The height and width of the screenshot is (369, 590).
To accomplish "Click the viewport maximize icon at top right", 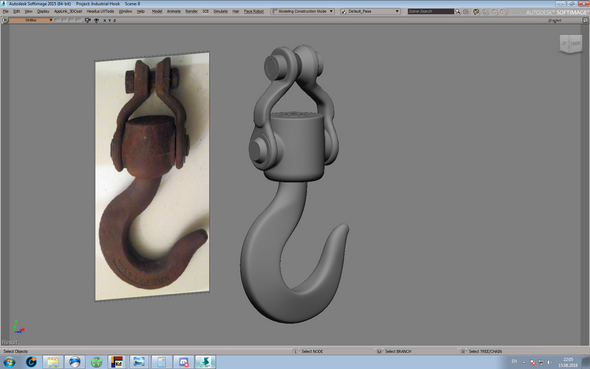I will point(585,20).
